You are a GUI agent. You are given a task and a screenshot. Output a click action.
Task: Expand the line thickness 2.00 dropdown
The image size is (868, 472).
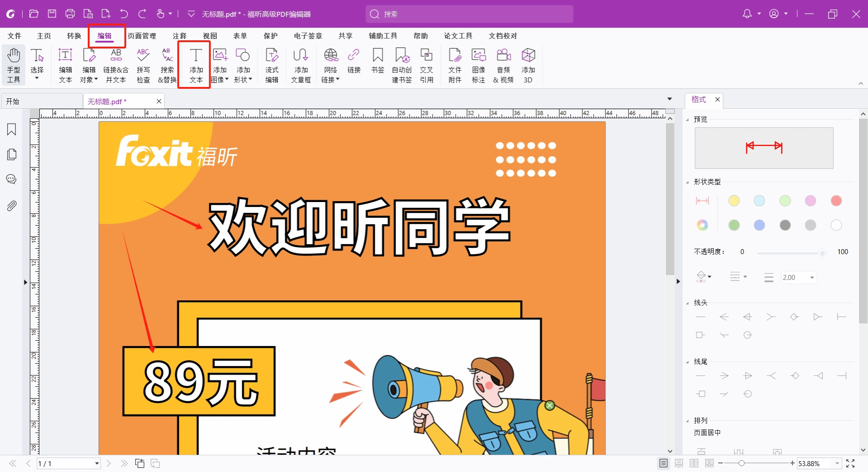pos(812,278)
